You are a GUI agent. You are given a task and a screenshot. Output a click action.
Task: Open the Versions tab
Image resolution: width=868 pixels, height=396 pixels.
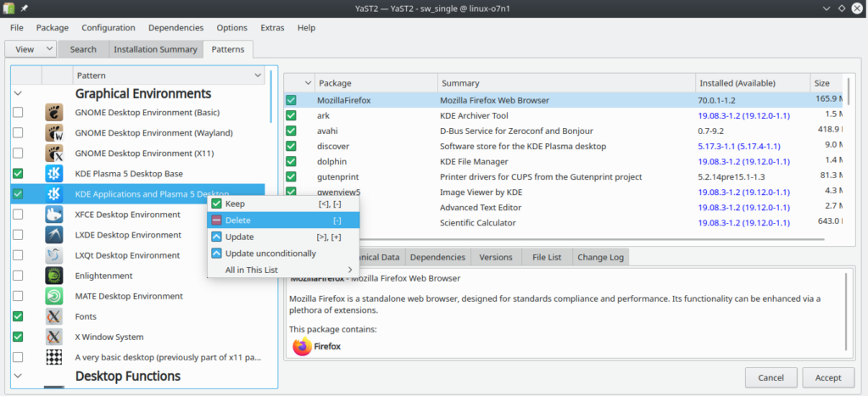coord(497,258)
